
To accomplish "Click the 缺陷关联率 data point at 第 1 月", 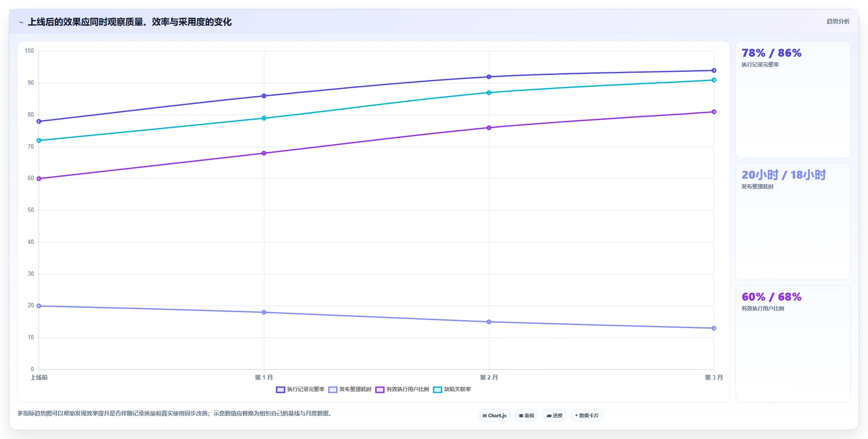I will pyautogui.click(x=264, y=118).
